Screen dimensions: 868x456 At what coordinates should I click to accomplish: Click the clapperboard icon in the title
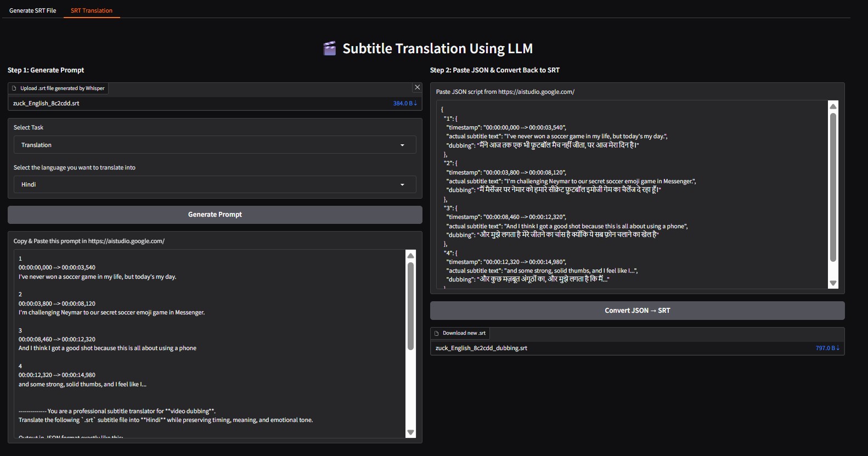[329, 48]
